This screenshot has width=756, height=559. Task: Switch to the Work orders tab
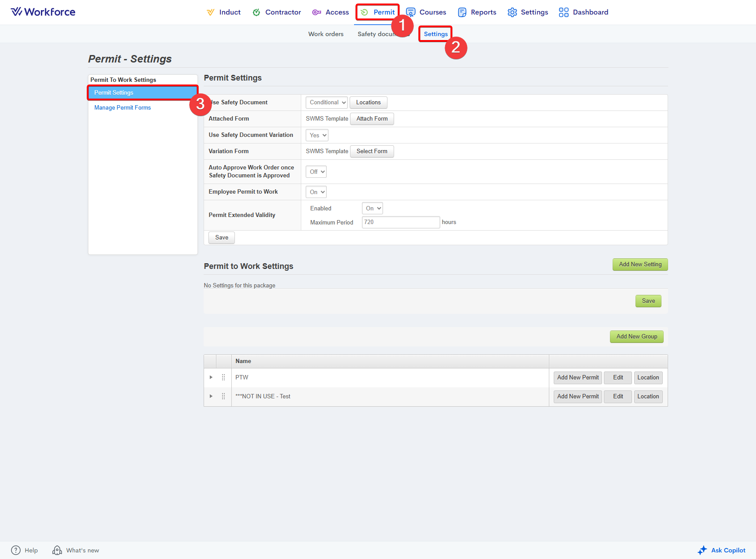(325, 34)
